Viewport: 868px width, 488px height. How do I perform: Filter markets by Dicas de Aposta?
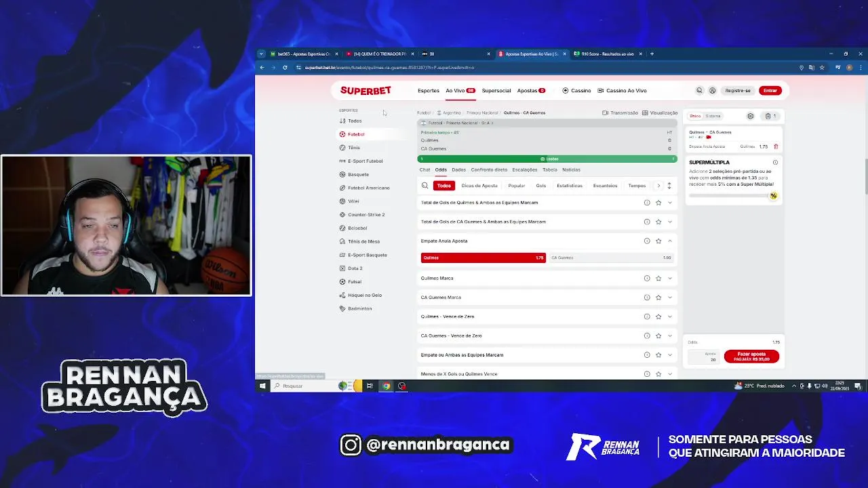[x=479, y=185]
